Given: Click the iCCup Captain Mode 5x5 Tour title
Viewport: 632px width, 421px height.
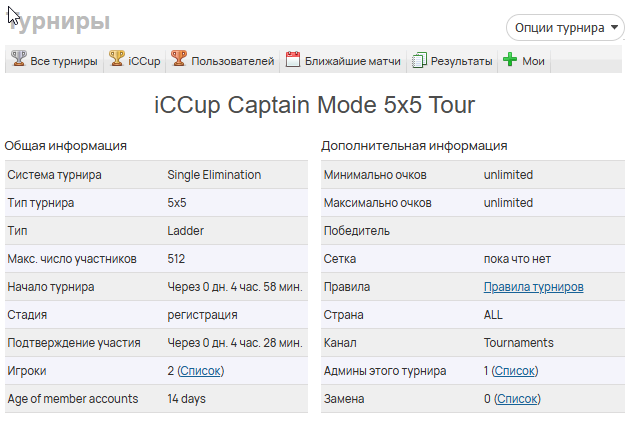Looking at the screenshot, I should point(315,105).
